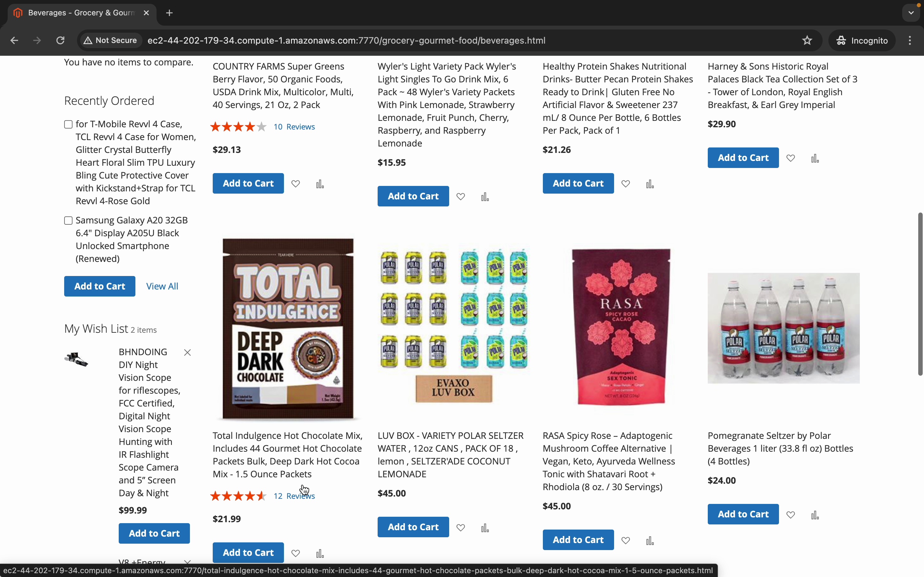924x577 pixels.
Task: Open Chrome three-dot menu
Action: pos(910,40)
